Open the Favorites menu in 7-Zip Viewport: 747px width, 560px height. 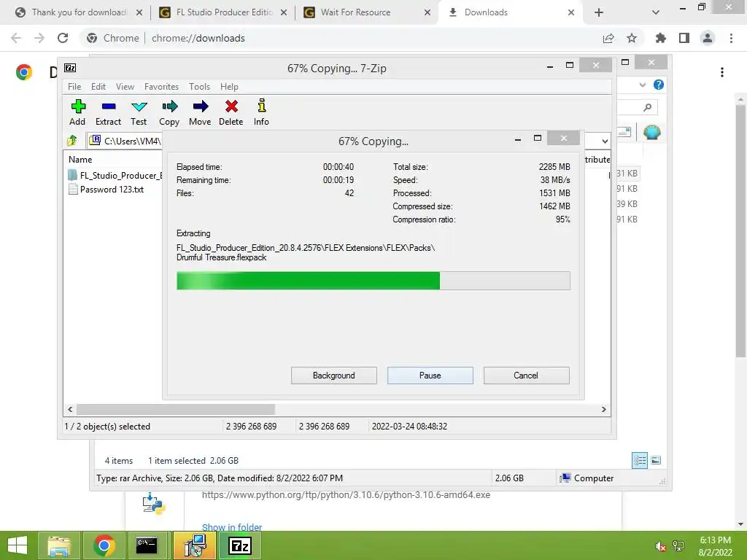(161, 87)
